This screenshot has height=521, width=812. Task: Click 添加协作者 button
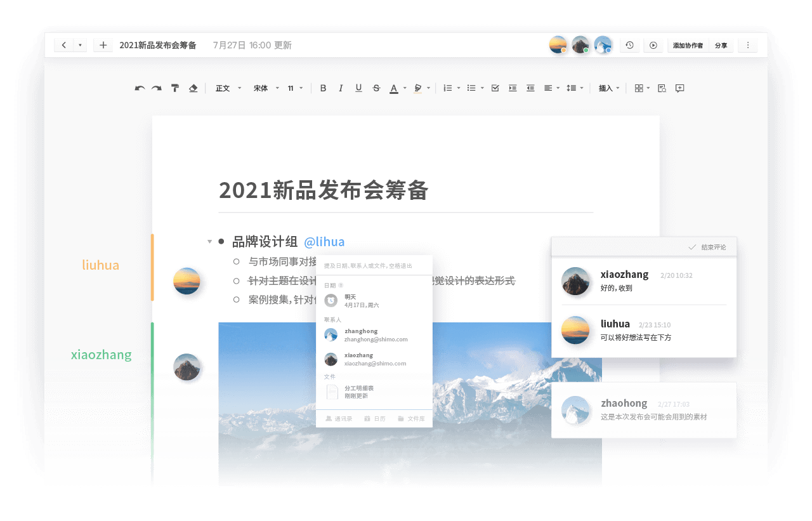[x=688, y=45]
